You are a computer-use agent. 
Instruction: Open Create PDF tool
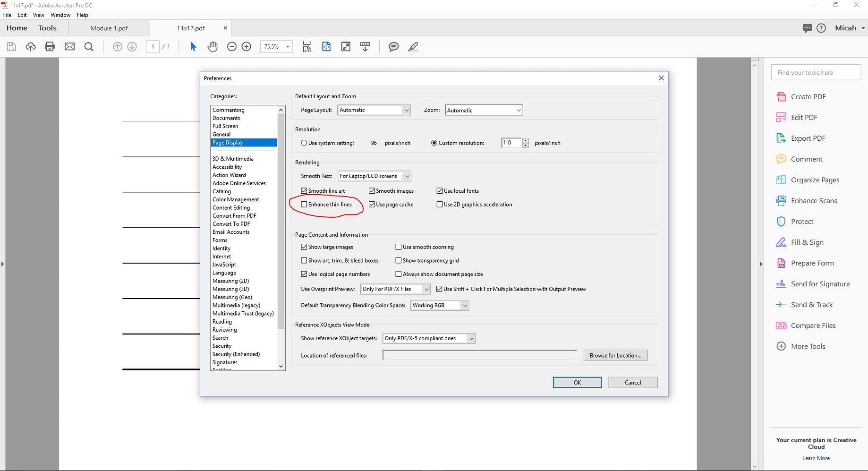801,97
